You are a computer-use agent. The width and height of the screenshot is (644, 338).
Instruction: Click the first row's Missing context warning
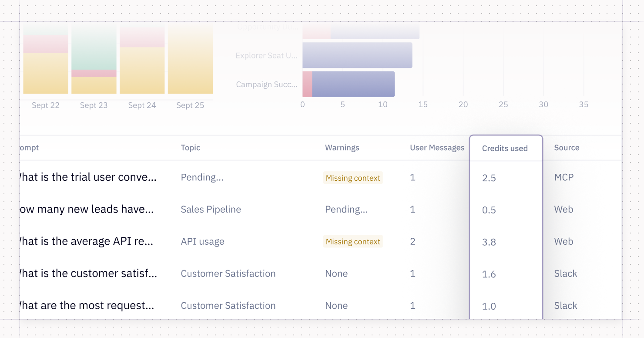pos(353,178)
